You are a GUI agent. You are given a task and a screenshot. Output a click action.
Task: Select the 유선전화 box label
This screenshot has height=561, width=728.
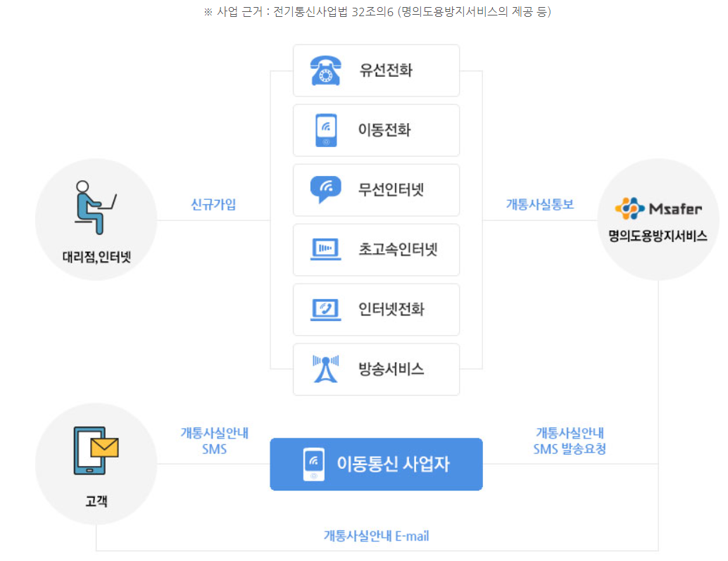(x=386, y=70)
